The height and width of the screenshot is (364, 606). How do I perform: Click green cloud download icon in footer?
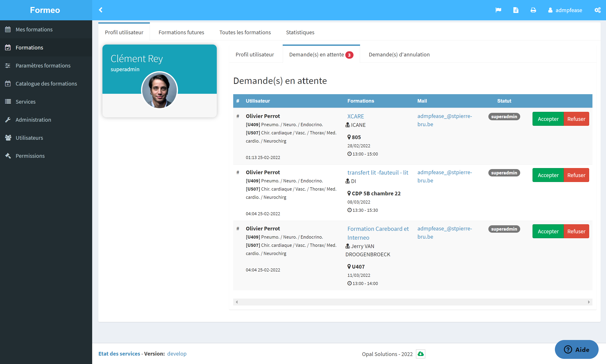pos(420,354)
